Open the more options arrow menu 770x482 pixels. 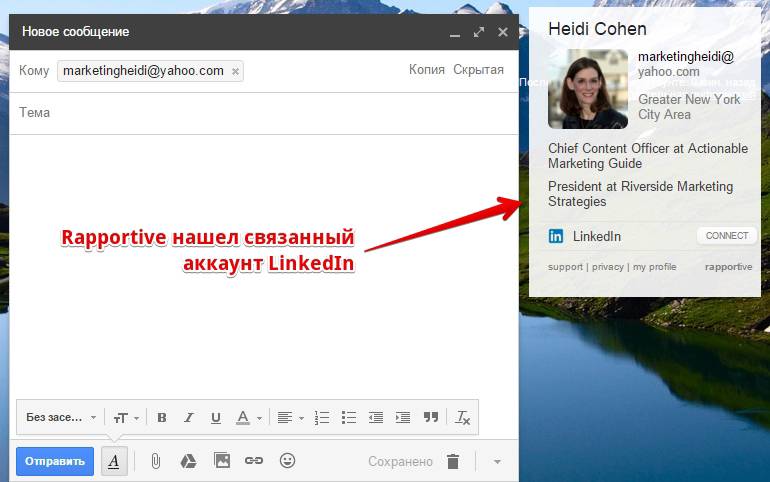coord(497,462)
